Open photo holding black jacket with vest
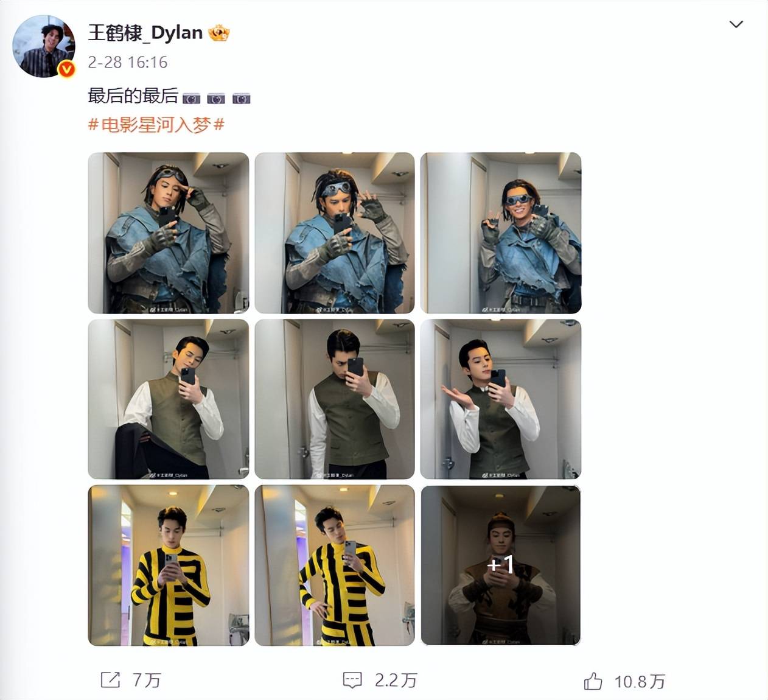768x700 pixels. pyautogui.click(x=169, y=399)
